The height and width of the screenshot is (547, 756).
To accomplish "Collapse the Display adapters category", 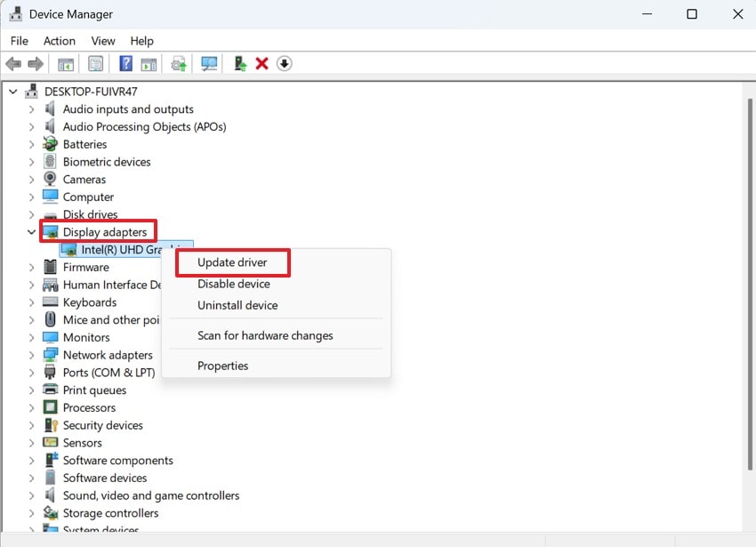I will coord(31,231).
